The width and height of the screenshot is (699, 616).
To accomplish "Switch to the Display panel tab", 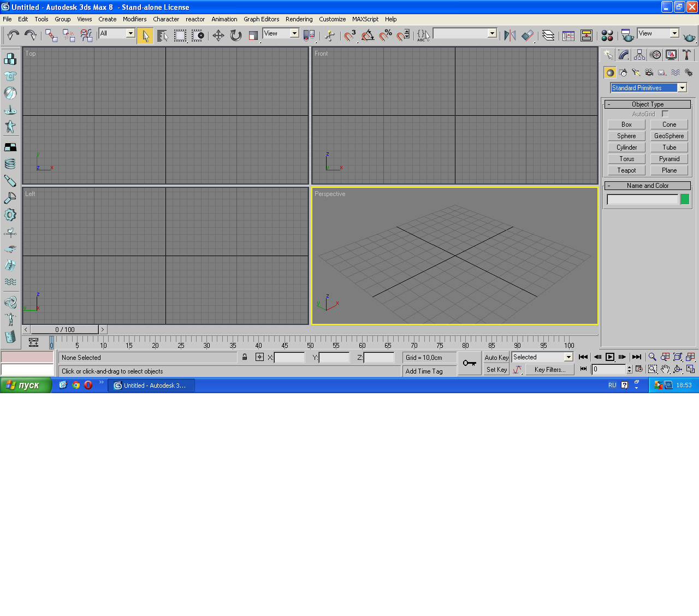I will (671, 55).
